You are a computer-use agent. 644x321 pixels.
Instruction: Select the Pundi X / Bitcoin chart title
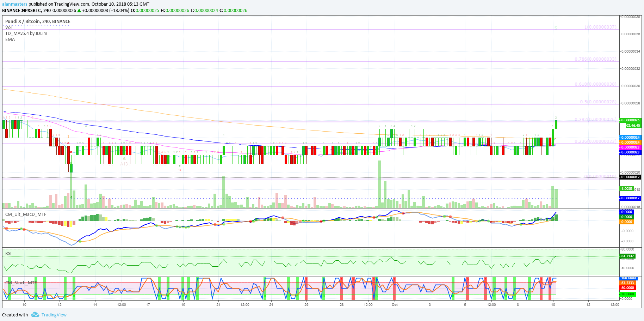(38, 21)
